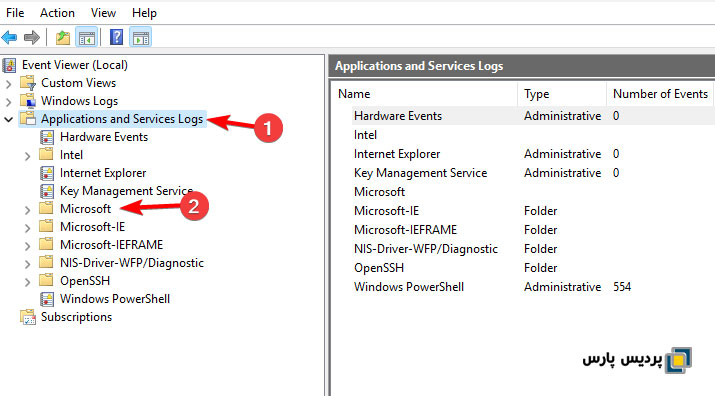Viewport: 715px width, 396px height.
Task: Sort by Number of Events column header
Action: point(660,94)
